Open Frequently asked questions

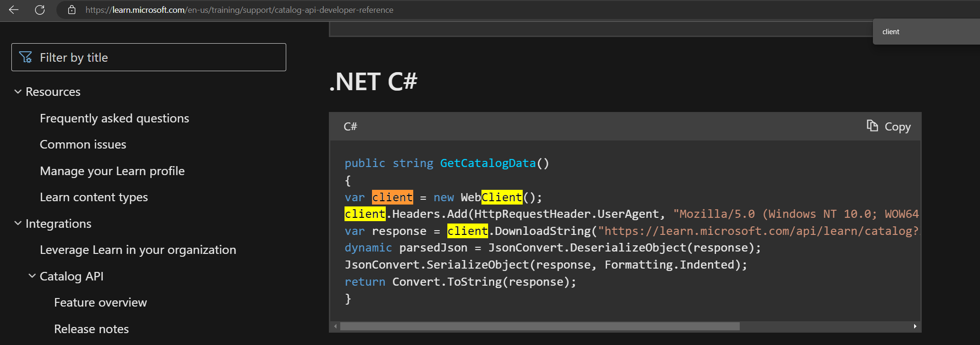[x=114, y=118]
